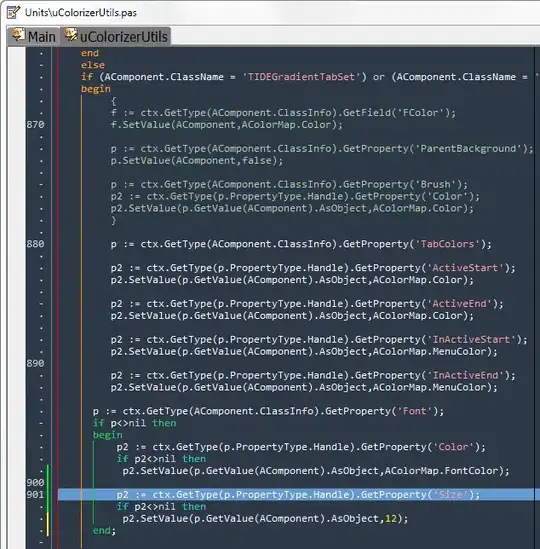Click the orange 'else' keyword near the top

(x=92, y=65)
